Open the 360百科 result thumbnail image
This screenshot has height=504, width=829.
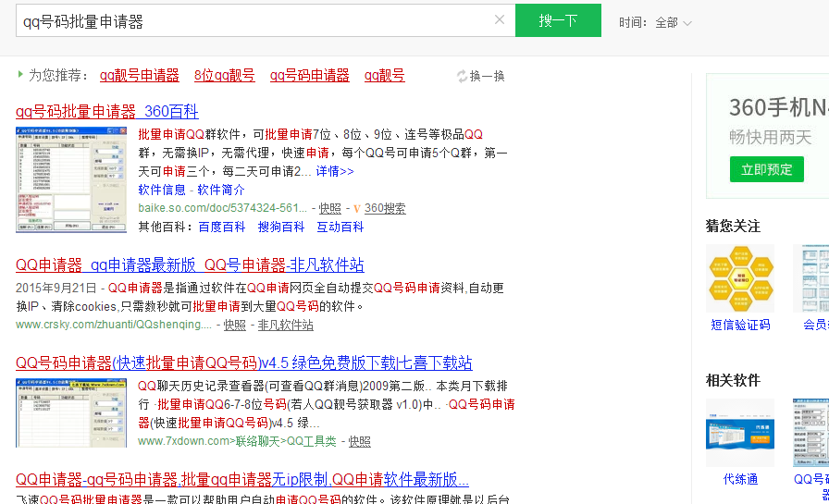(x=71, y=179)
